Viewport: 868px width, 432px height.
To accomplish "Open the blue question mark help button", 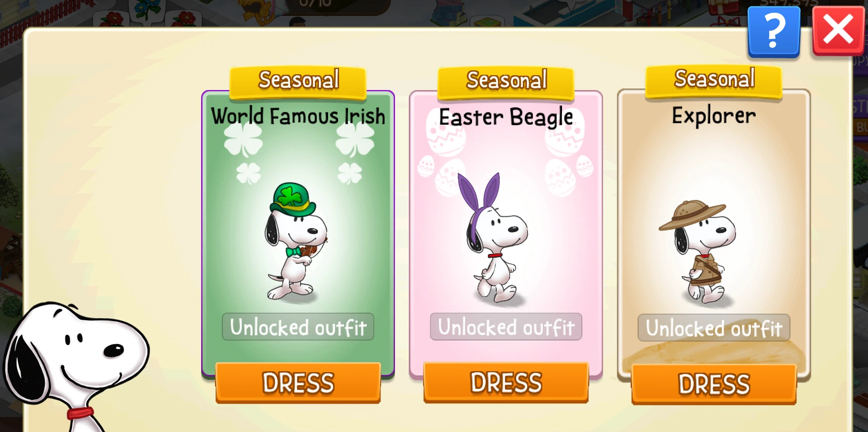I will pyautogui.click(x=774, y=32).
